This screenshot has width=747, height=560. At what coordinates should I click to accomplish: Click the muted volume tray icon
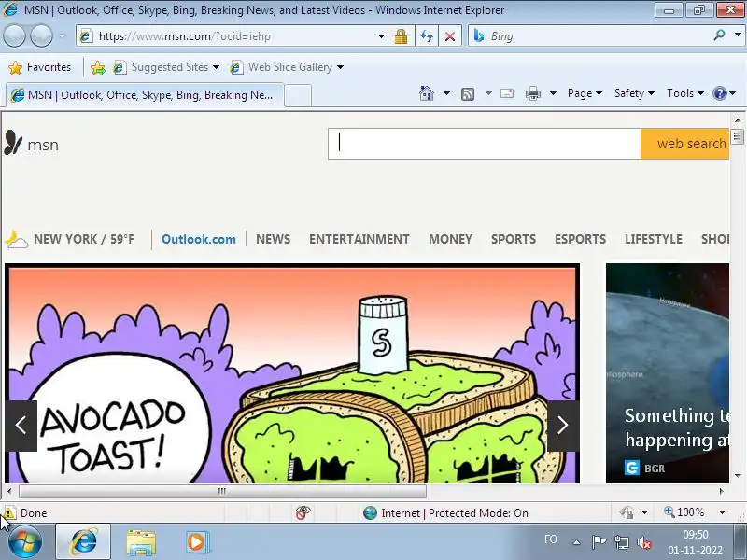[x=644, y=542]
